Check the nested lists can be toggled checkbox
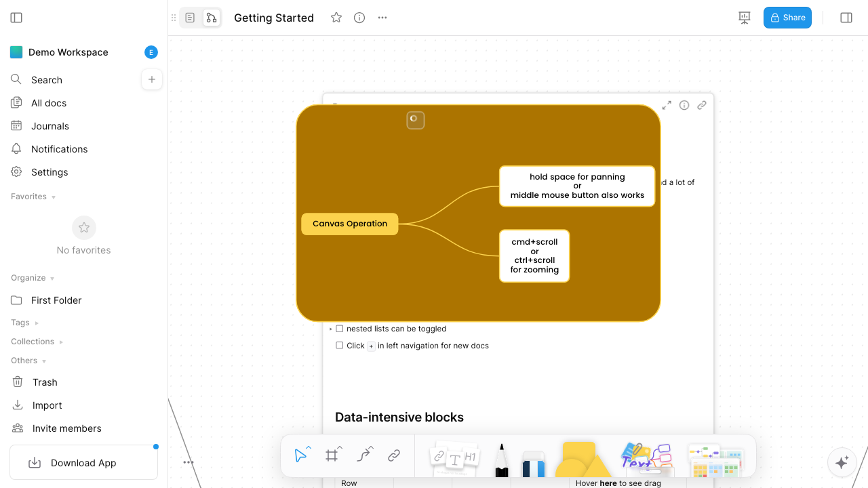Viewport: 868px width, 488px height. (340, 329)
